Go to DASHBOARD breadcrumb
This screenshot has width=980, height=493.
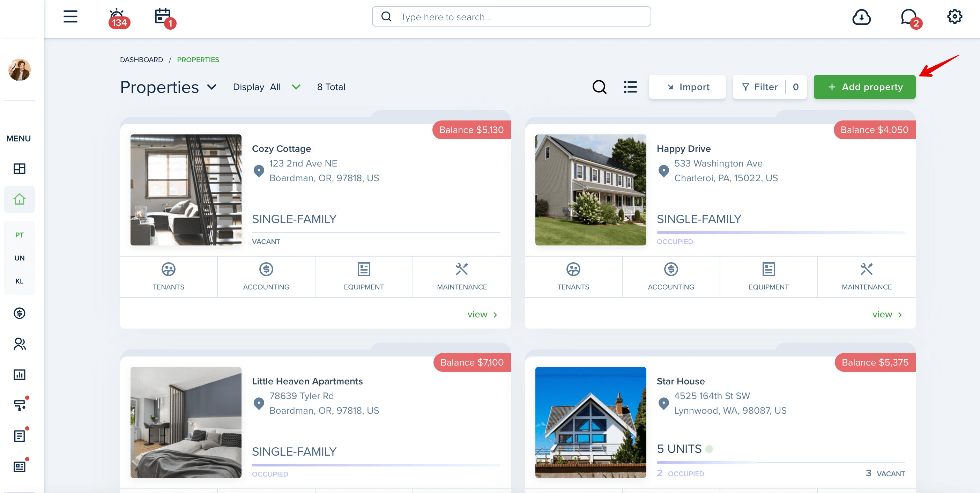tap(141, 60)
